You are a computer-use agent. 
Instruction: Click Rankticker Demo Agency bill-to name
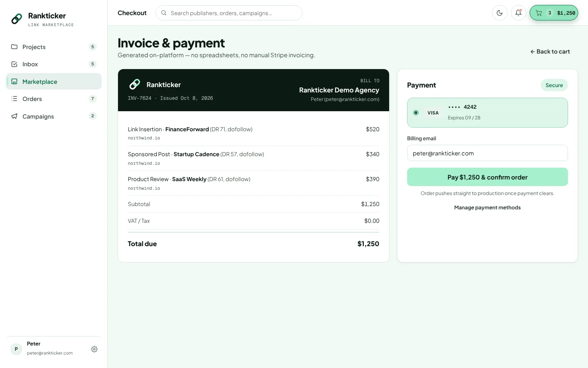[x=339, y=90]
